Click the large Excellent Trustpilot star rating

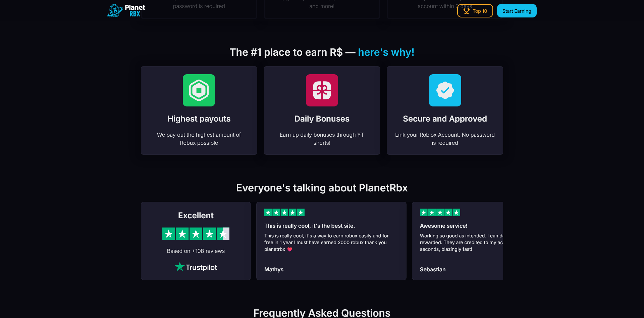(x=196, y=234)
